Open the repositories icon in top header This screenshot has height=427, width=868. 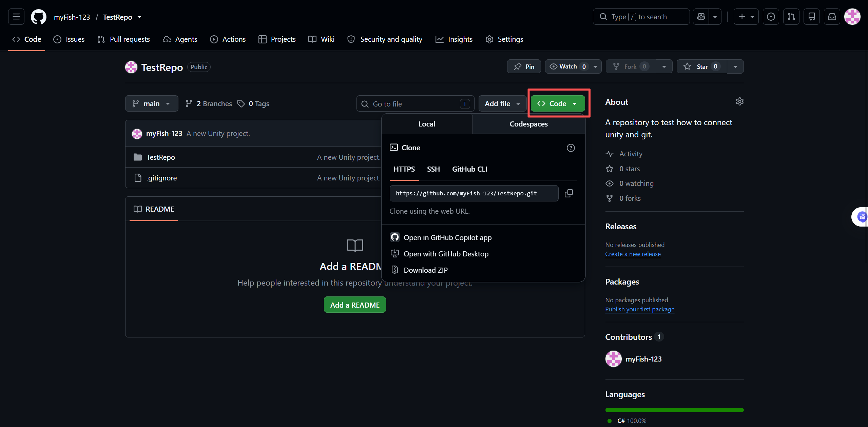click(811, 17)
